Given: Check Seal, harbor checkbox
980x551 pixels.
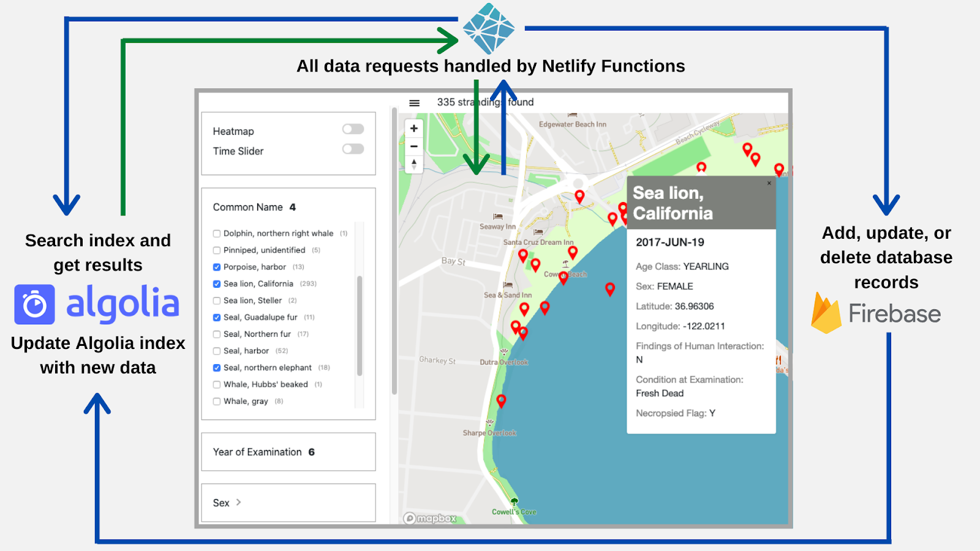Looking at the screenshot, I should [x=217, y=351].
